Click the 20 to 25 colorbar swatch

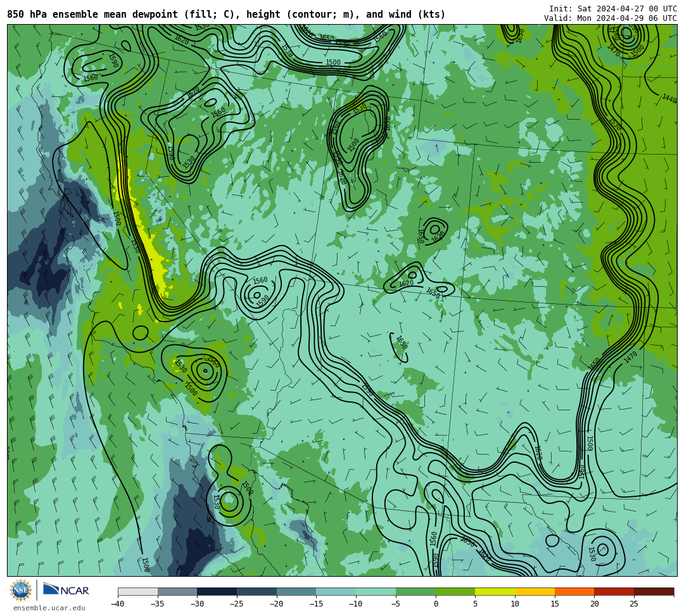614,591
